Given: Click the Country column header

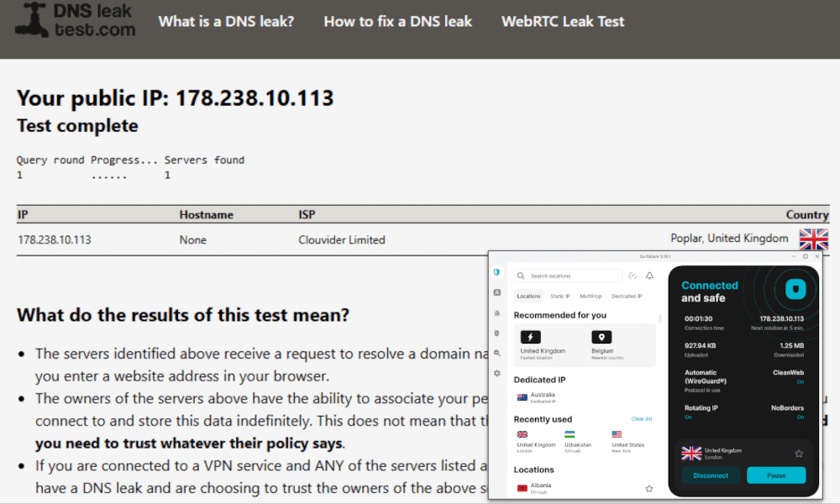Looking at the screenshot, I should (806, 215).
